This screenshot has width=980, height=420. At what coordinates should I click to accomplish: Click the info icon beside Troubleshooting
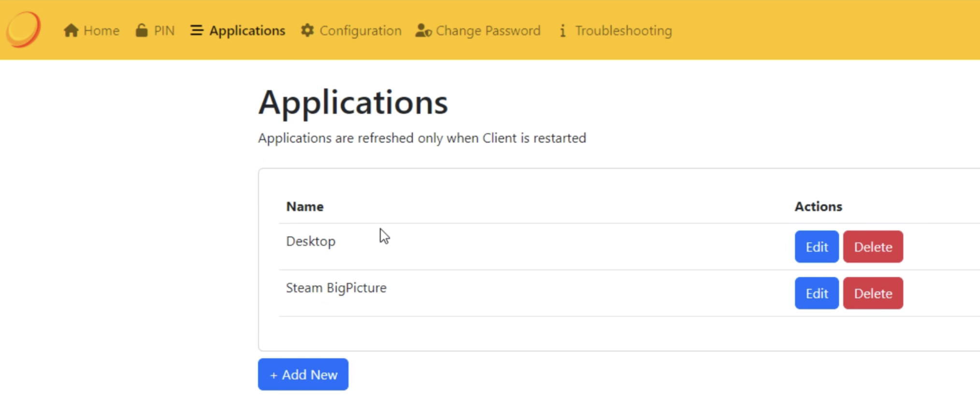[x=562, y=31]
